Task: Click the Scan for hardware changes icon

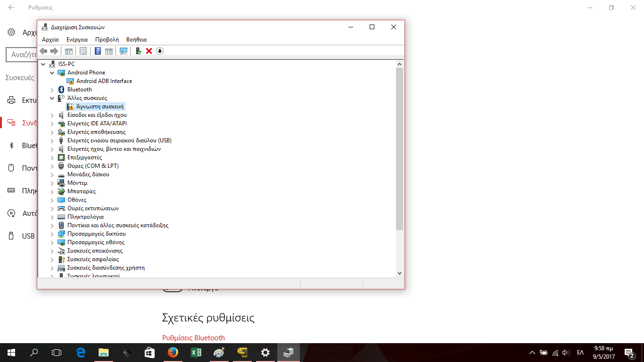Action: pos(124,51)
